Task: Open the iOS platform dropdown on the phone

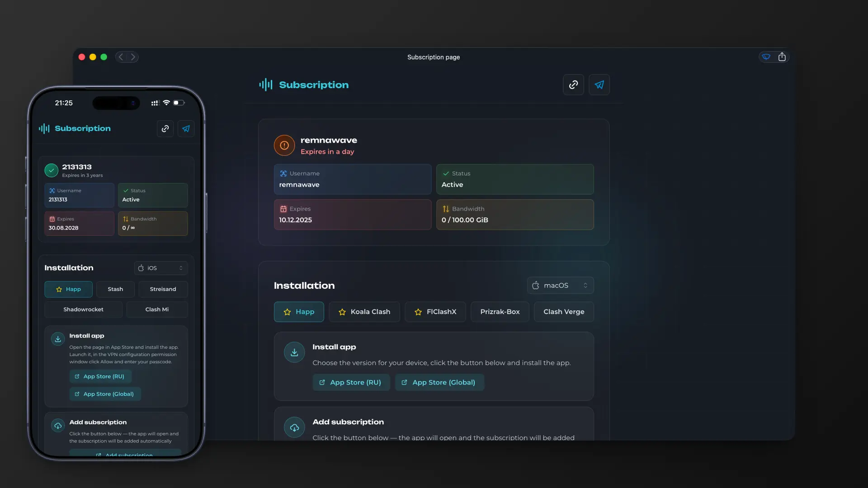Action: (x=160, y=267)
